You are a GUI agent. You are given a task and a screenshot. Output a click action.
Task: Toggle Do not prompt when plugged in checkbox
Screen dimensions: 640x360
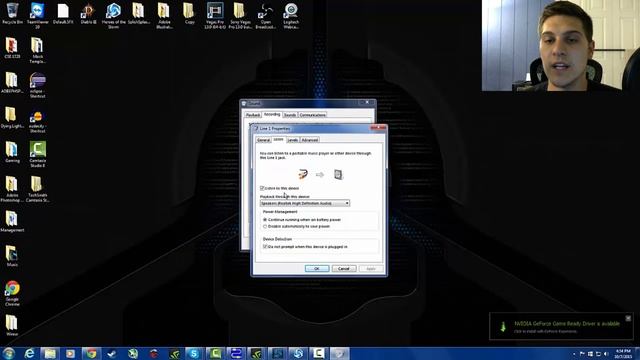point(265,247)
